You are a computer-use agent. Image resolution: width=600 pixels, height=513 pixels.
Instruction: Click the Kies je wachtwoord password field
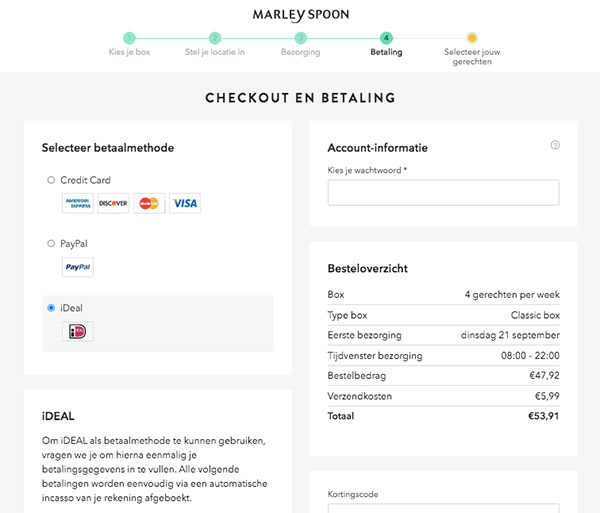(443, 193)
